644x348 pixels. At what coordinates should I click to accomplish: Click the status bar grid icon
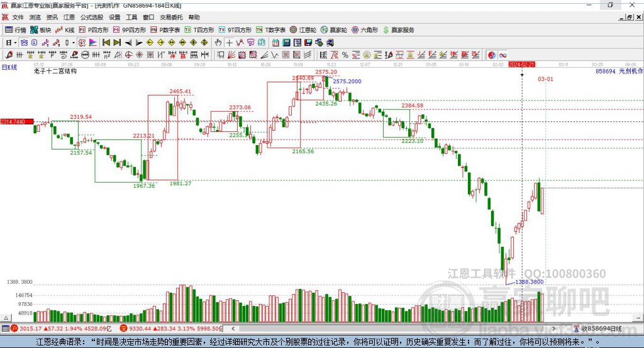tap(5, 329)
